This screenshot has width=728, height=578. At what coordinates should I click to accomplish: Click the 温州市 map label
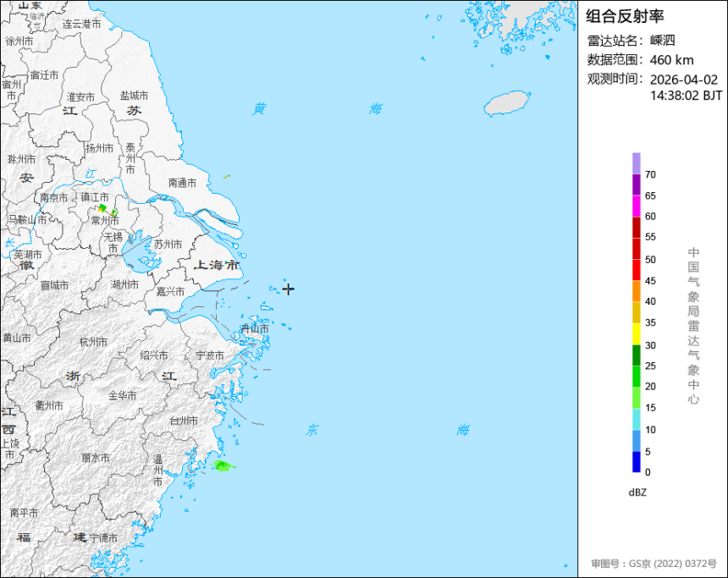pos(157,470)
